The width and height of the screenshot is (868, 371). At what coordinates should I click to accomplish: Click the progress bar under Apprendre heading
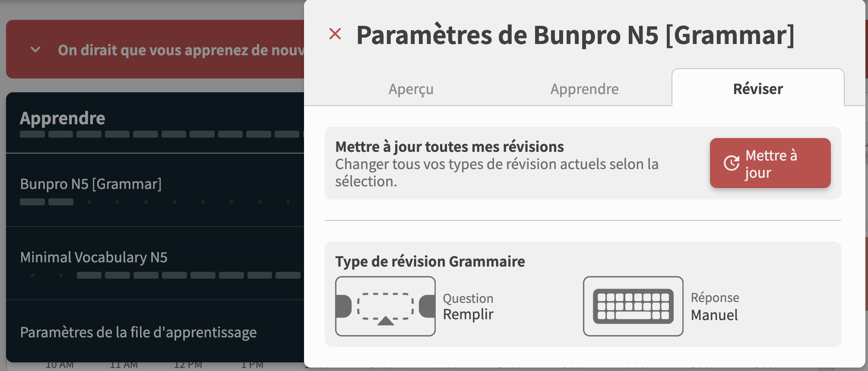point(160,134)
